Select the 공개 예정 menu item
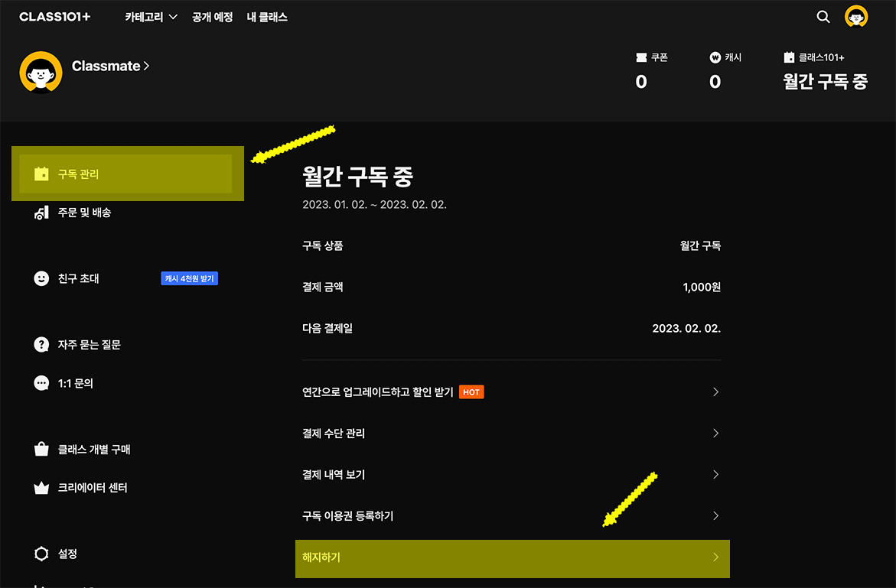The image size is (896, 588). tap(213, 17)
